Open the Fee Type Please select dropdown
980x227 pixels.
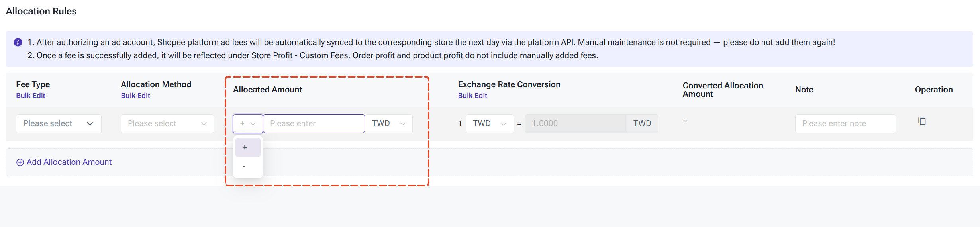point(59,123)
